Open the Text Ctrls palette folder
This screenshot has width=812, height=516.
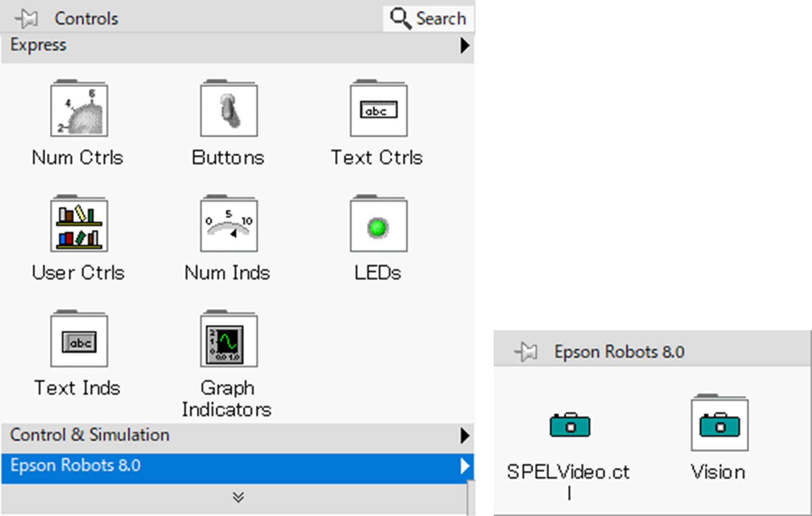(x=379, y=110)
